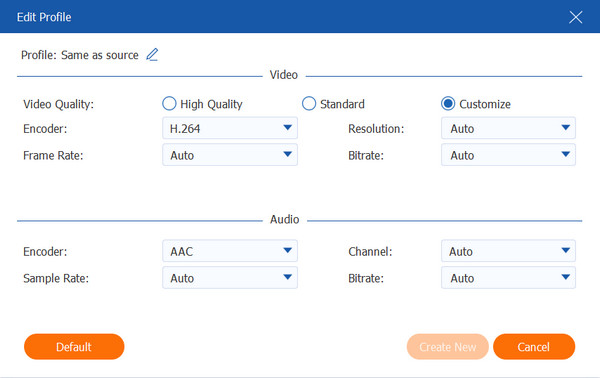Image resolution: width=600 pixels, height=378 pixels.
Task: Open the Sample Rate dropdown
Action: pyautogui.click(x=230, y=278)
